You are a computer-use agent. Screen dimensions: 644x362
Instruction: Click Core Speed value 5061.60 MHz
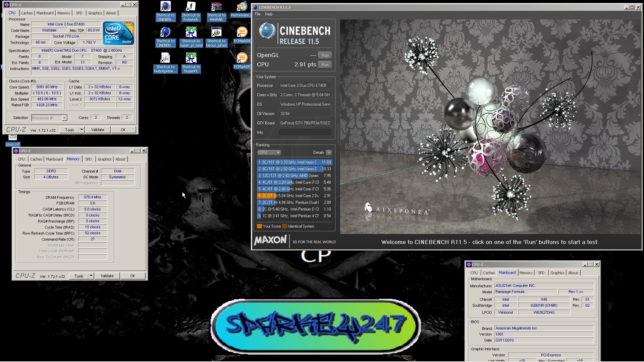click(47, 87)
